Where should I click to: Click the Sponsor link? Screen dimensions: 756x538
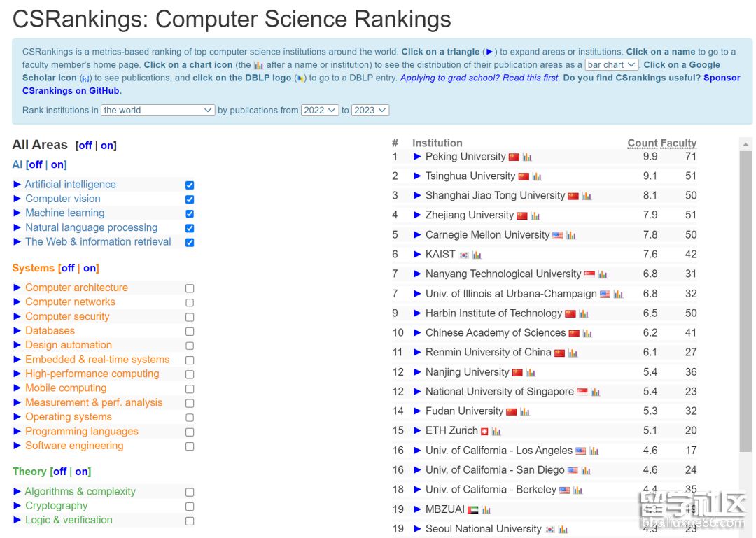tap(722, 78)
